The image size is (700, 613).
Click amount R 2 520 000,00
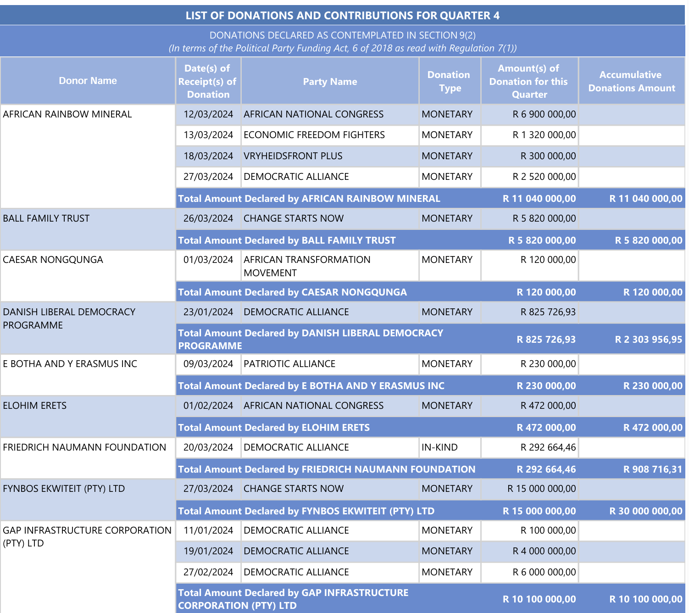544,177
